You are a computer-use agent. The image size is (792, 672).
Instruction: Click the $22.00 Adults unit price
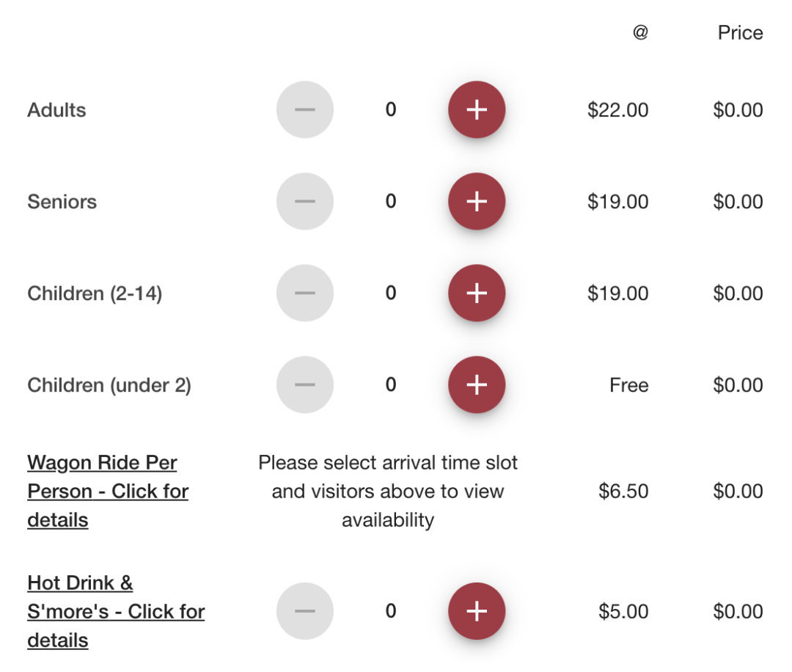point(617,110)
